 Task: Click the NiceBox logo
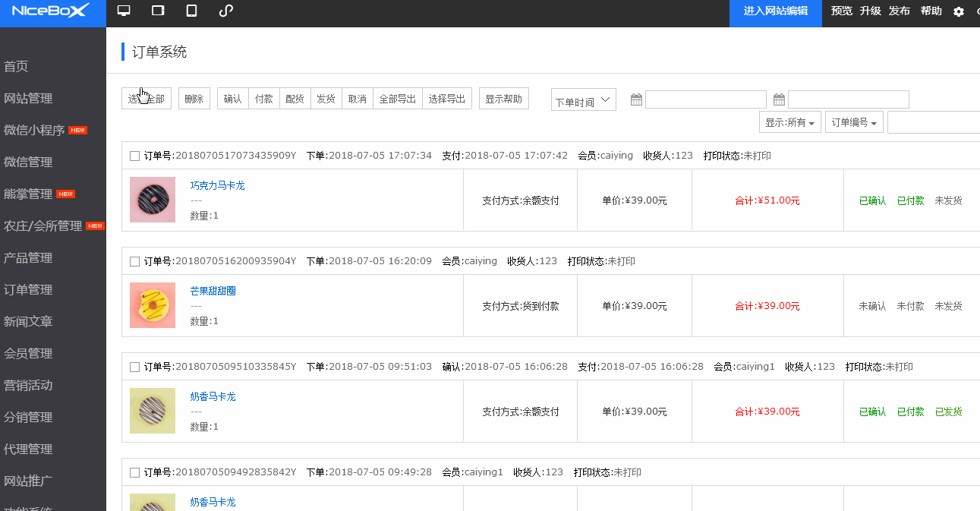(51, 11)
